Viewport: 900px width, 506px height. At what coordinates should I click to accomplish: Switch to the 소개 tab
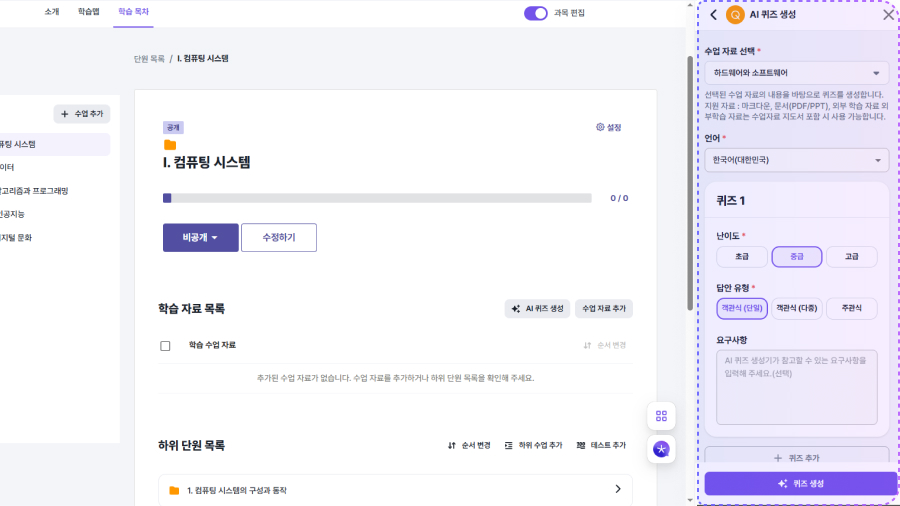52,11
